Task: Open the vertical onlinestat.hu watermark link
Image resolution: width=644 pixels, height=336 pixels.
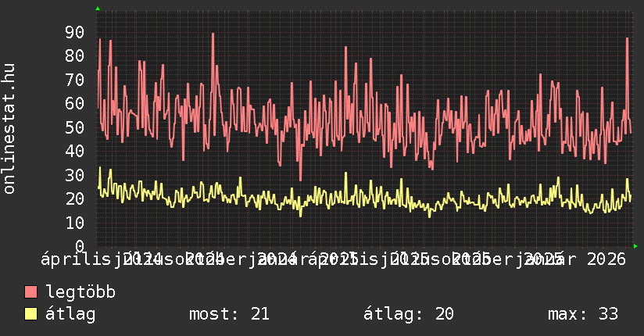Action: pyautogui.click(x=9, y=129)
